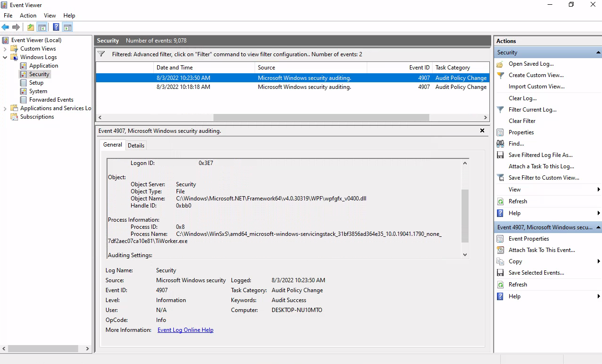Click Attach Task To This Event

(x=541, y=250)
